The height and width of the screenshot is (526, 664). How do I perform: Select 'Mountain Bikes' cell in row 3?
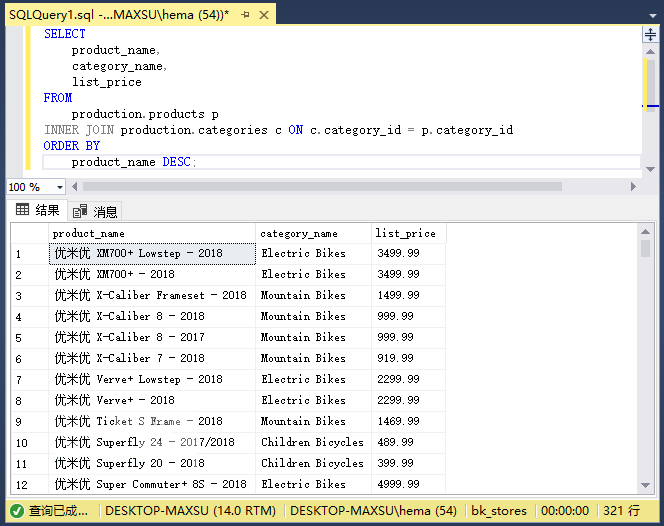coord(313,295)
